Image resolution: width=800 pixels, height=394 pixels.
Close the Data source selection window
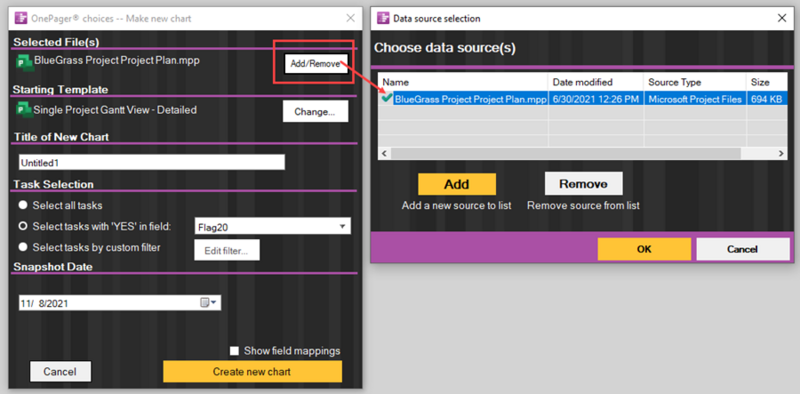tap(781, 18)
